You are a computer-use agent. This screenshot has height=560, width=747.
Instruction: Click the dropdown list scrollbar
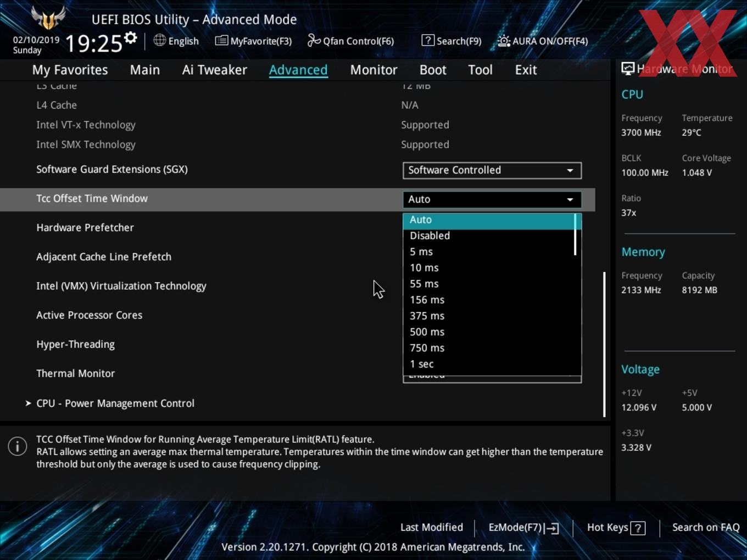[x=575, y=234]
